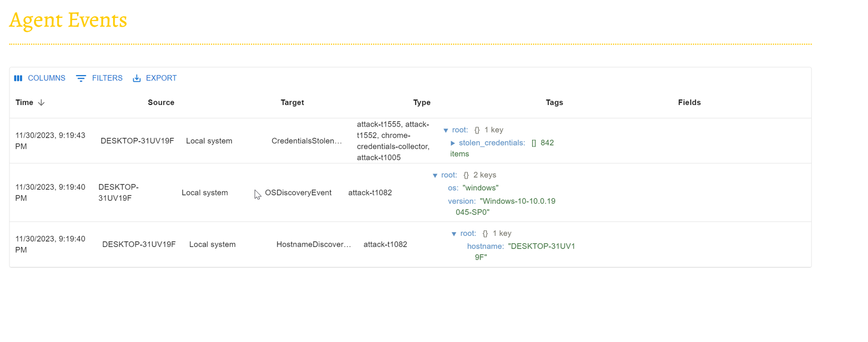Screen dimensions: 868x342
Task: Toggle the Time column sort arrow
Action: click(x=42, y=102)
